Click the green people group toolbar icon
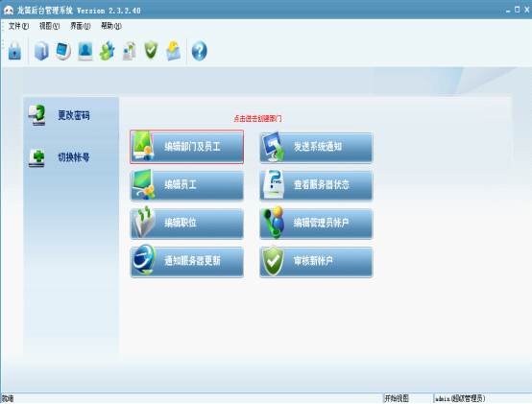The height and width of the screenshot is (404, 532). point(108,51)
